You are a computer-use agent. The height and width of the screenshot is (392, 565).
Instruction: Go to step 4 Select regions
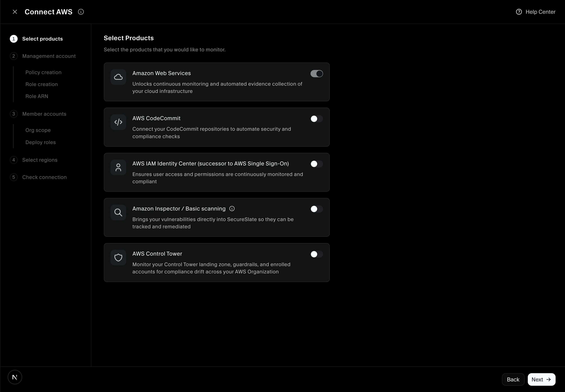tap(34, 160)
